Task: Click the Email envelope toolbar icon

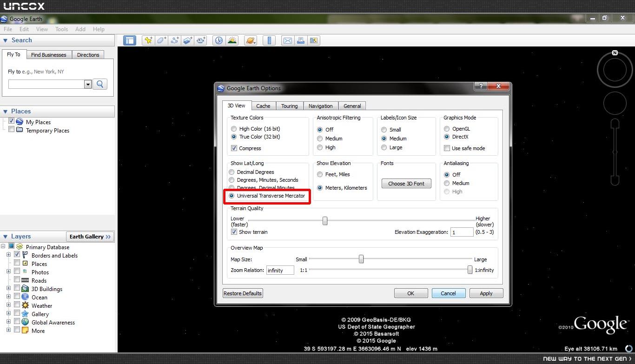Action: tap(288, 40)
